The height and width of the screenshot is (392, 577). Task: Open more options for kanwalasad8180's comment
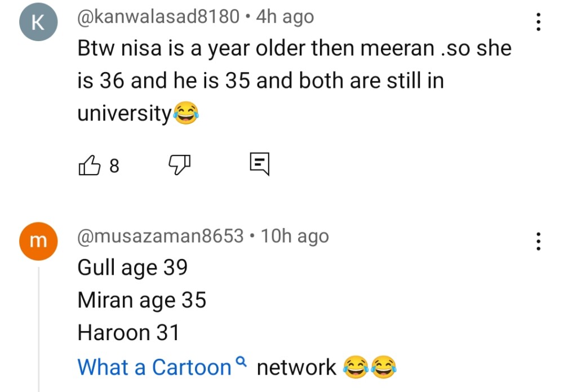coord(539,21)
